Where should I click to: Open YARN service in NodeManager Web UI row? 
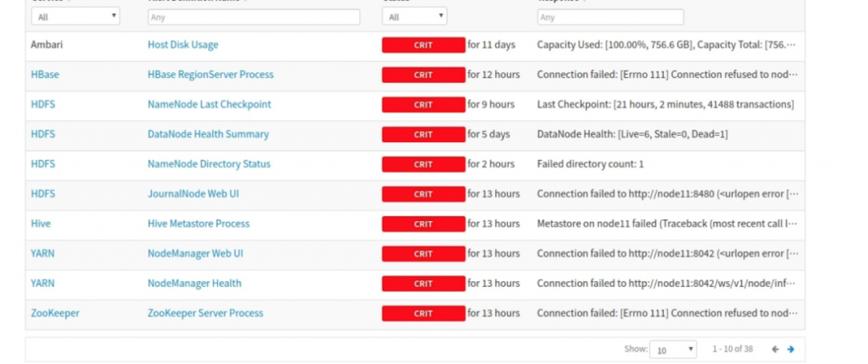43,254
